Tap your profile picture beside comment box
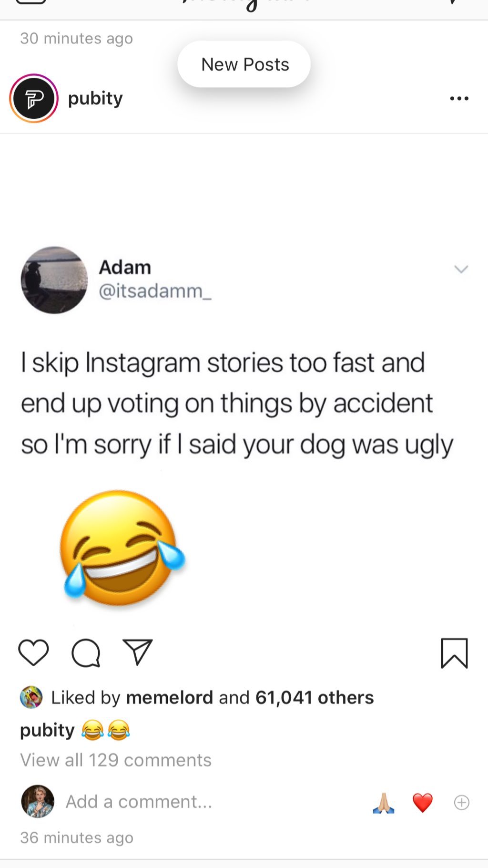 pyautogui.click(x=38, y=802)
